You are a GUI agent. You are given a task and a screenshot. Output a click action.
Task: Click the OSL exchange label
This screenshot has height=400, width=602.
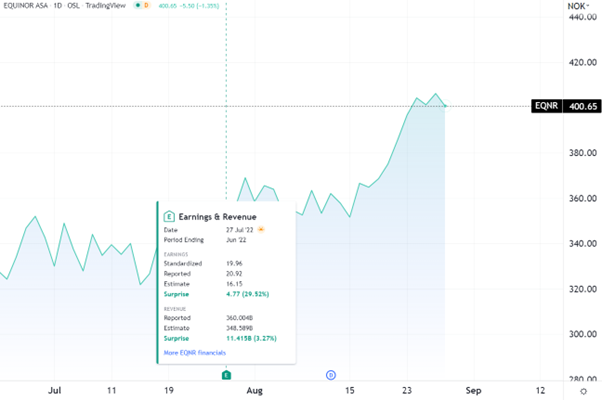73,5
